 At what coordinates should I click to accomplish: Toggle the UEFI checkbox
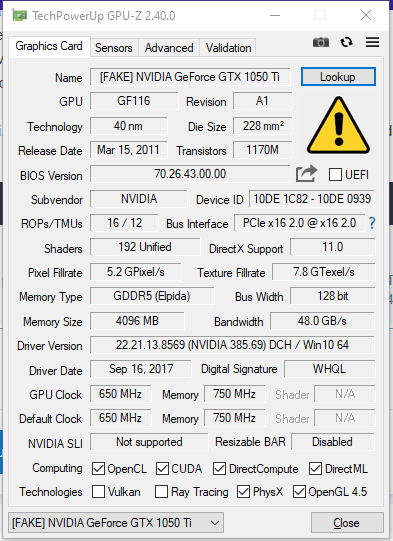click(335, 175)
